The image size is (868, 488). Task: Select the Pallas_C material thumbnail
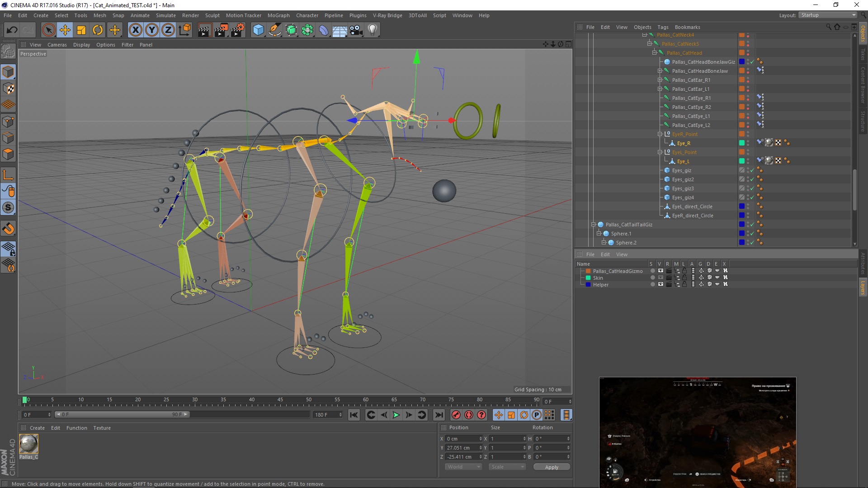click(29, 444)
